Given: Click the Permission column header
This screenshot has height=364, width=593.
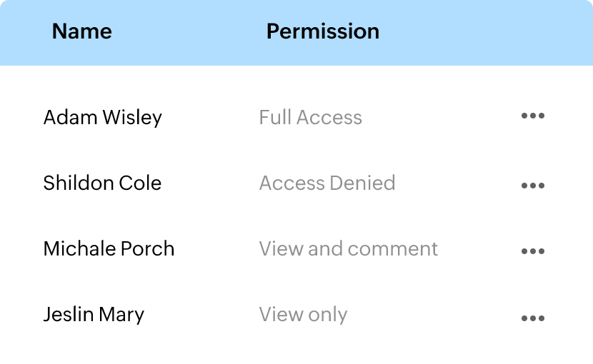Looking at the screenshot, I should pyautogui.click(x=322, y=31).
